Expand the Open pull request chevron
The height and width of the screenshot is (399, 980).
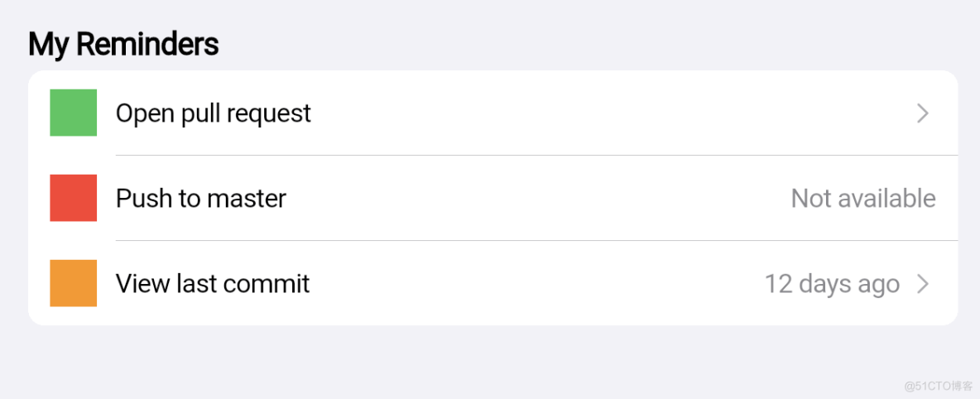(x=923, y=113)
